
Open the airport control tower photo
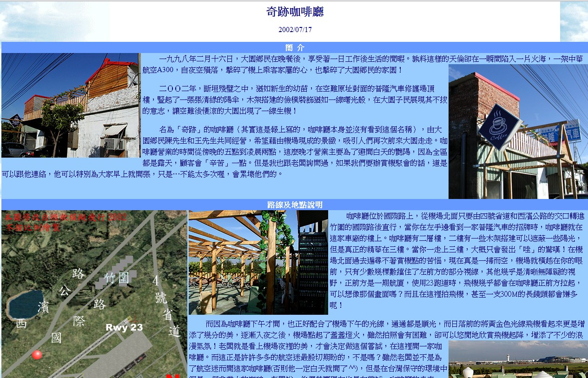[518, 359]
